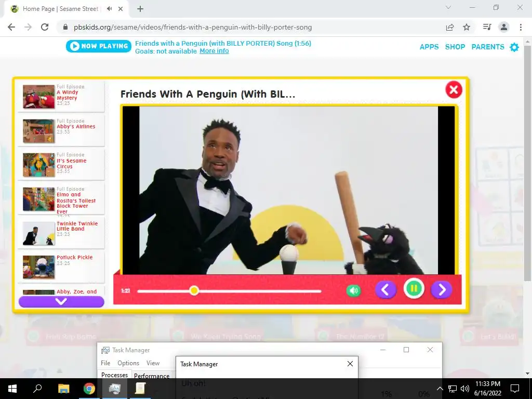Screen dimensions: 532x399
Task: Switch to Processes tab in Task Manager
Action: 114,375
